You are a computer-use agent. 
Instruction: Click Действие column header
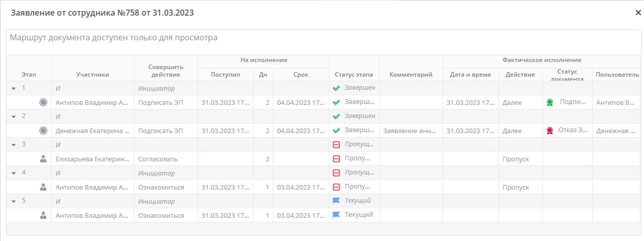coord(520,75)
